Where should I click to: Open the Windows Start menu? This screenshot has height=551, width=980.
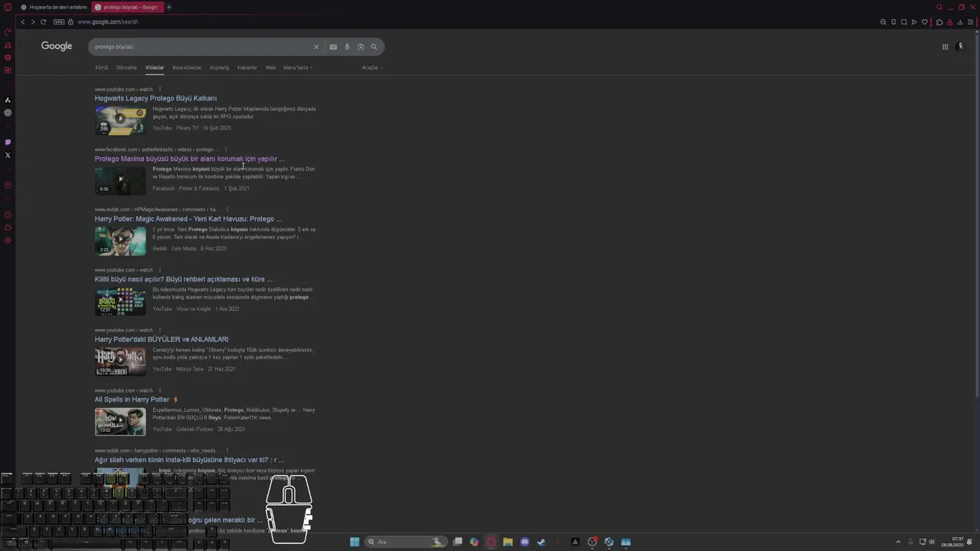point(354,542)
